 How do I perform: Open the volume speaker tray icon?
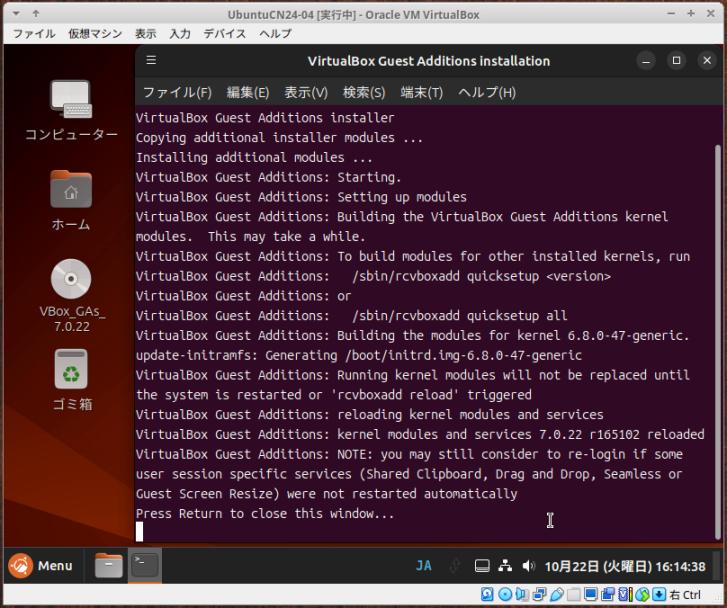click(528, 566)
